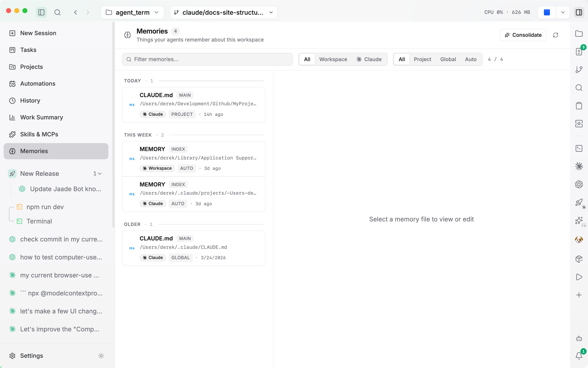Open the Update Jaade Bot session

[x=60, y=189]
